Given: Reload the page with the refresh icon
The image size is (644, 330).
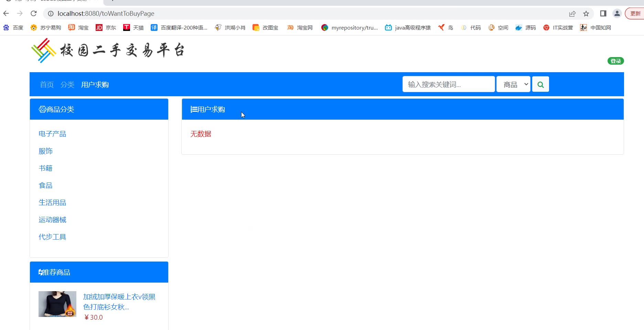Looking at the screenshot, I should pyautogui.click(x=33, y=13).
